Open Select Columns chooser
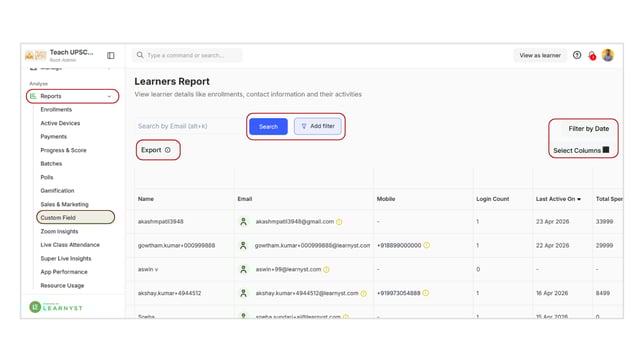 click(x=581, y=150)
